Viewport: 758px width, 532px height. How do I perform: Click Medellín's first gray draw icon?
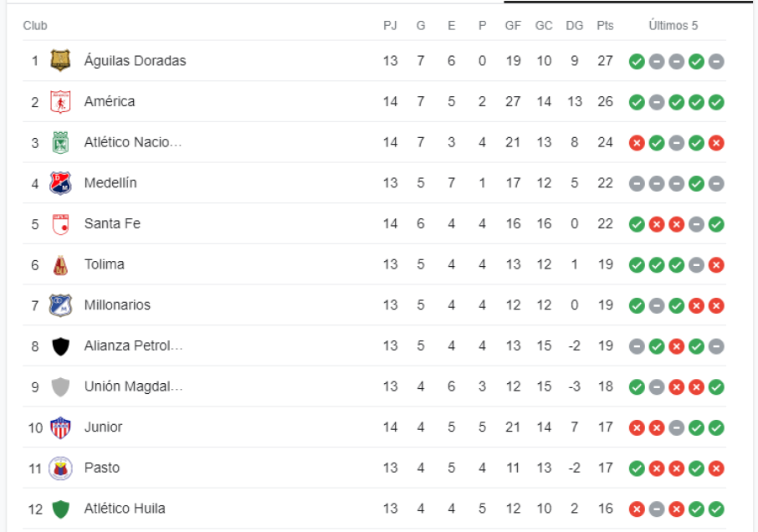click(637, 183)
